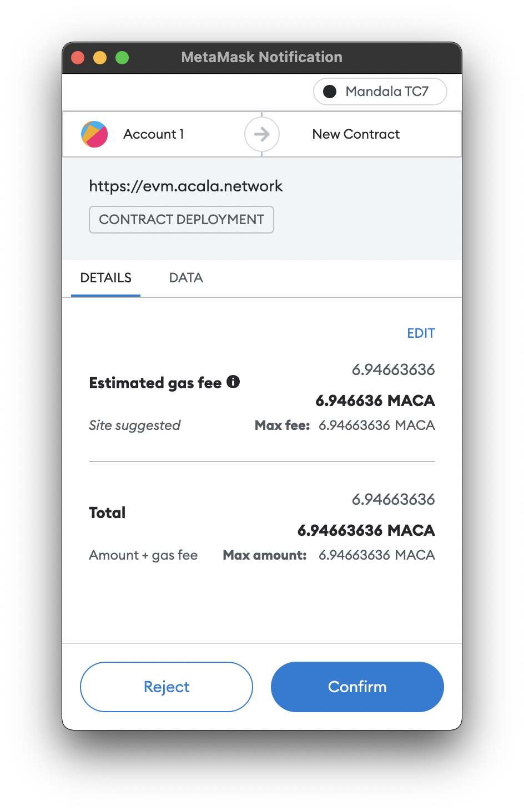The height and width of the screenshot is (812, 524).
Task: Click the Estimated gas fee label
Action: tap(155, 383)
